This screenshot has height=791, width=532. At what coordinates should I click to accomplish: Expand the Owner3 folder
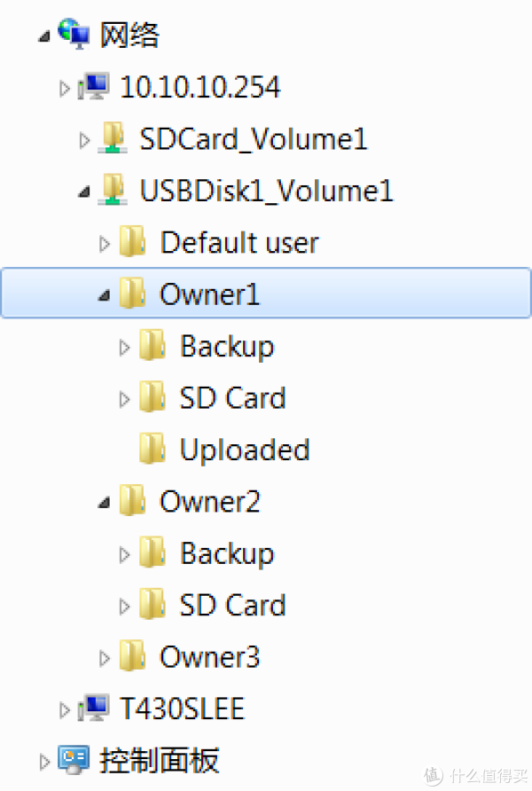[105, 658]
